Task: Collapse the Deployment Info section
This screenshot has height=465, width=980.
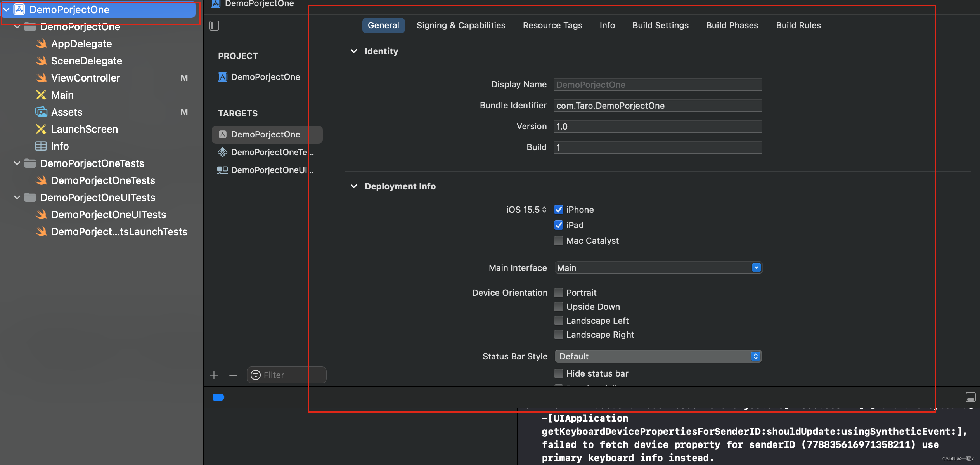Action: pos(354,186)
